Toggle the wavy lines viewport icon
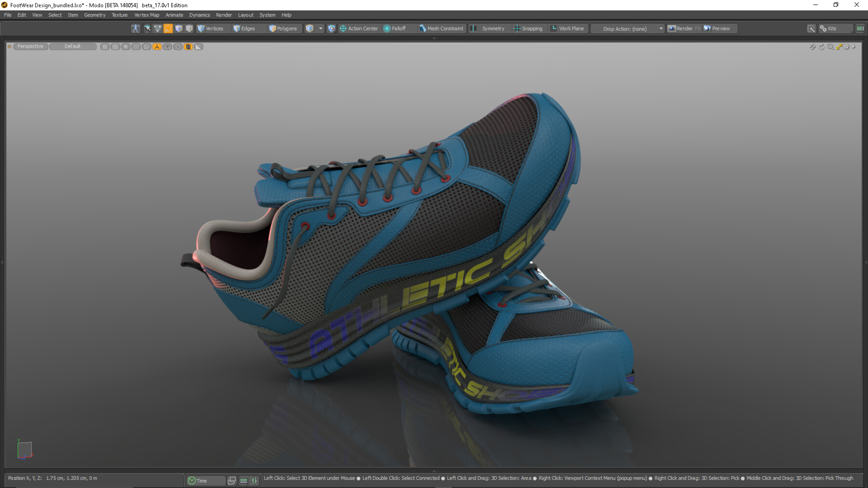Viewport: 868px width, 488px height. click(136, 47)
